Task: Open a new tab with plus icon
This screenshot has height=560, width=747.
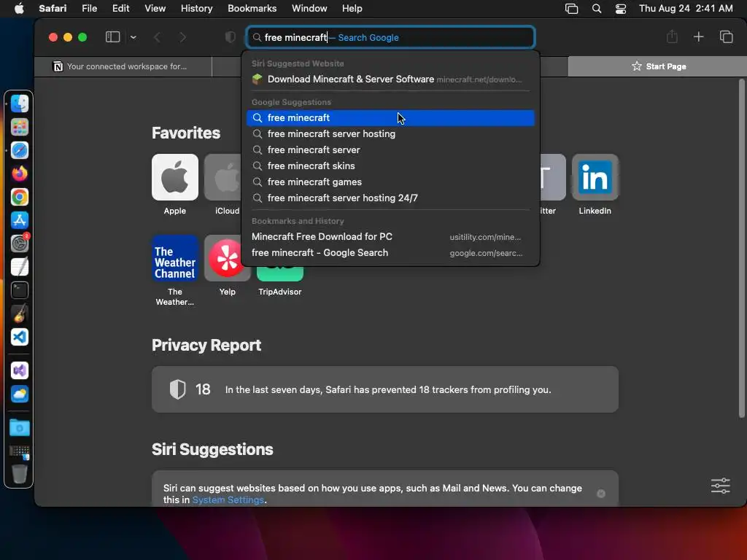Action: (x=698, y=36)
